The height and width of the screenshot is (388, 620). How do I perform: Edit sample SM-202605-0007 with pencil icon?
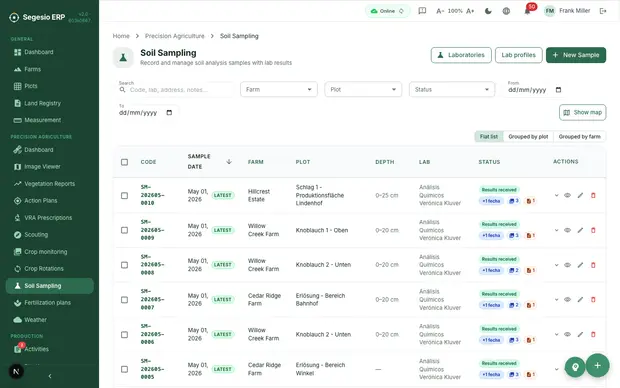coord(580,300)
